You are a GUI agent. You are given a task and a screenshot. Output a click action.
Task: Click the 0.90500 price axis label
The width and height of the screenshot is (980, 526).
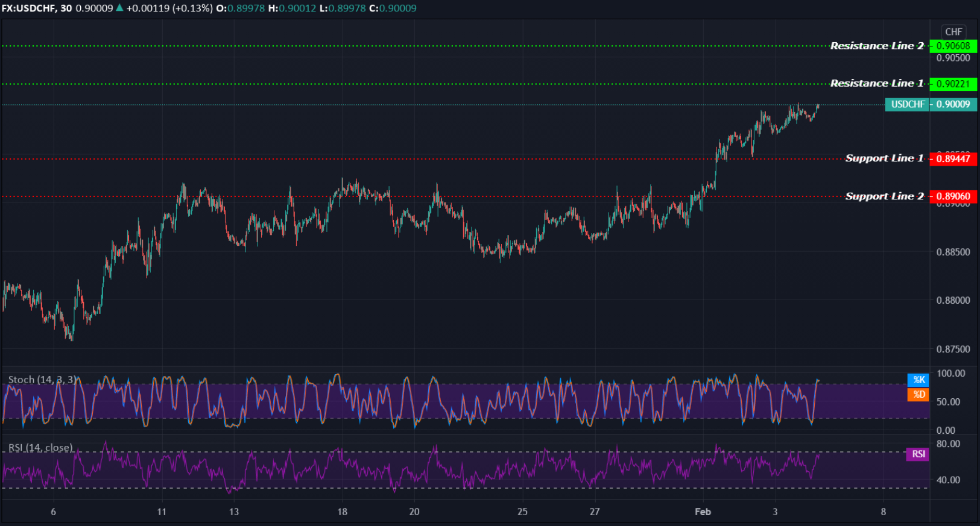953,58
